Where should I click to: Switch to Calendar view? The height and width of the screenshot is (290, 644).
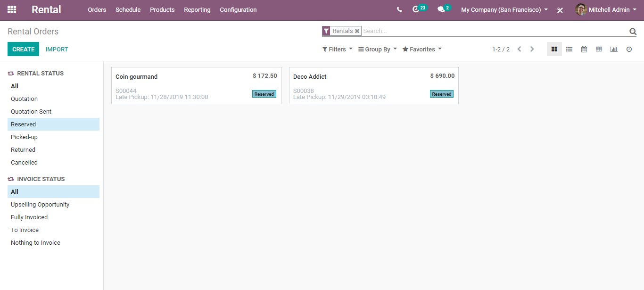(x=584, y=49)
